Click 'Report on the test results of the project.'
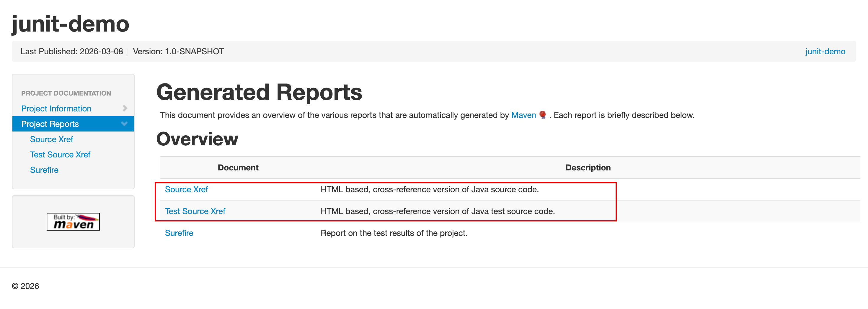 (394, 233)
